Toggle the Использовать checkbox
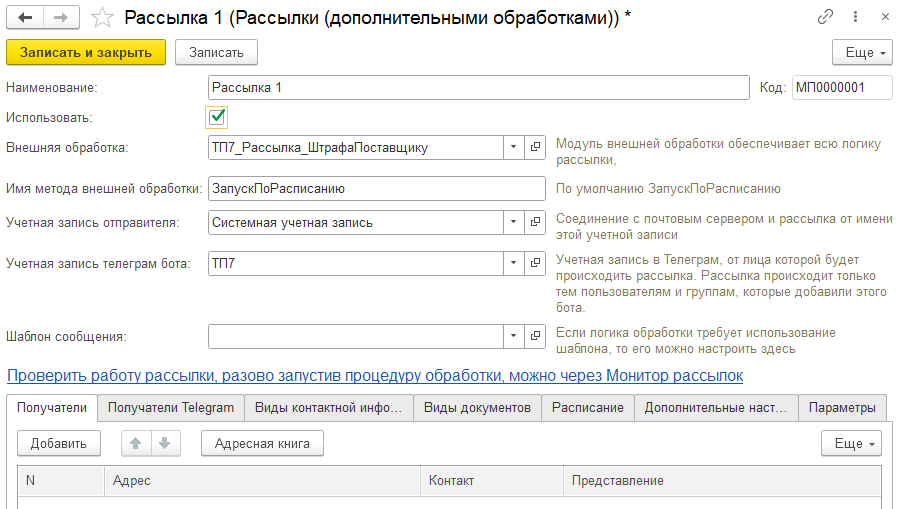 [x=217, y=117]
